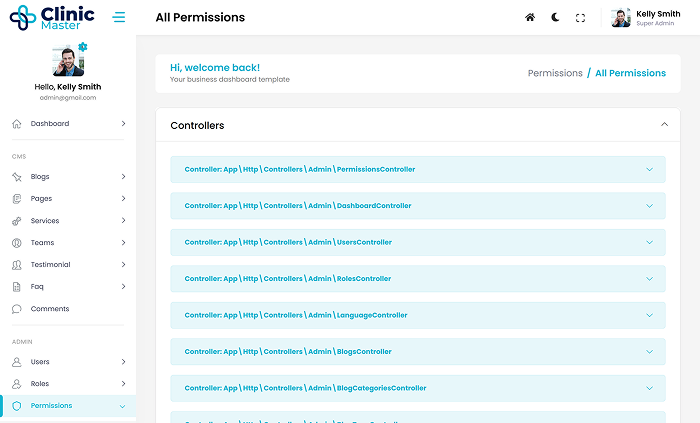Enter fullscreen mode via the header icon
The height and width of the screenshot is (423, 700).
pos(580,18)
